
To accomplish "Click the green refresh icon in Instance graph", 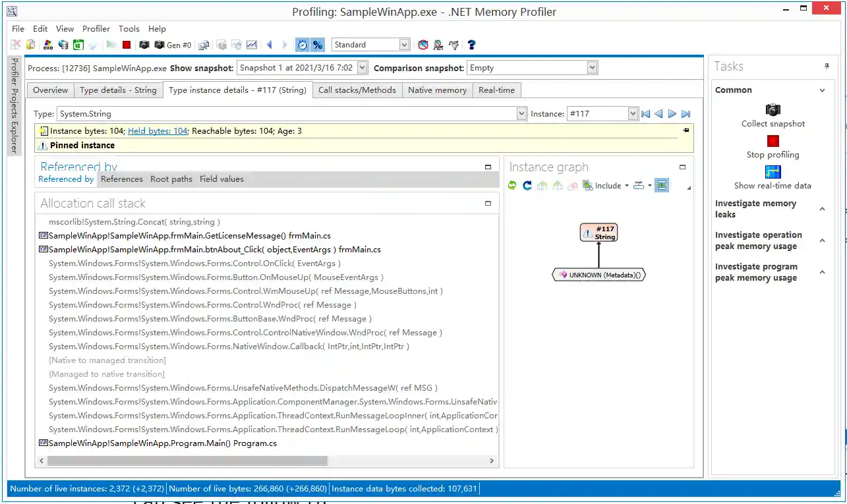I will point(512,186).
